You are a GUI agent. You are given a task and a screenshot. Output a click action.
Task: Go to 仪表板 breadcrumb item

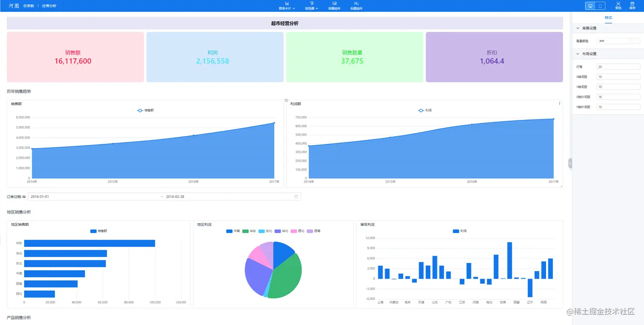[29, 6]
